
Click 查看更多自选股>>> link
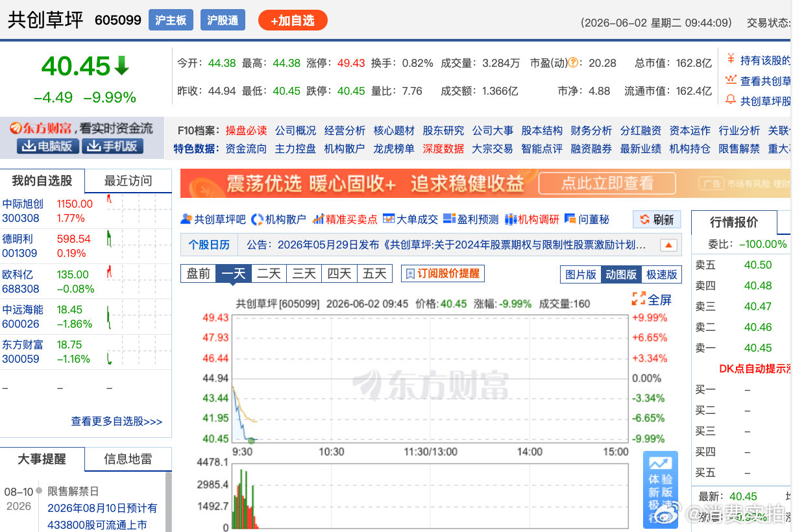tap(117, 421)
